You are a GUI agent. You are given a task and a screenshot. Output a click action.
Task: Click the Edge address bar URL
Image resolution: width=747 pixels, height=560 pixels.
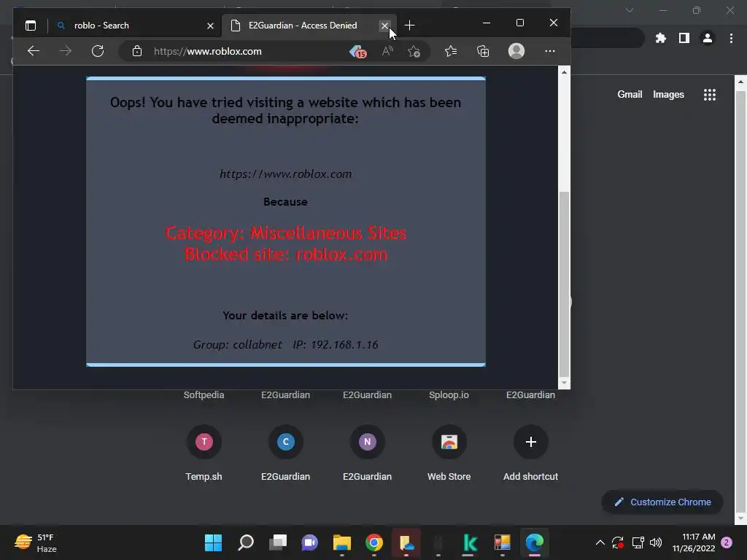207,52
